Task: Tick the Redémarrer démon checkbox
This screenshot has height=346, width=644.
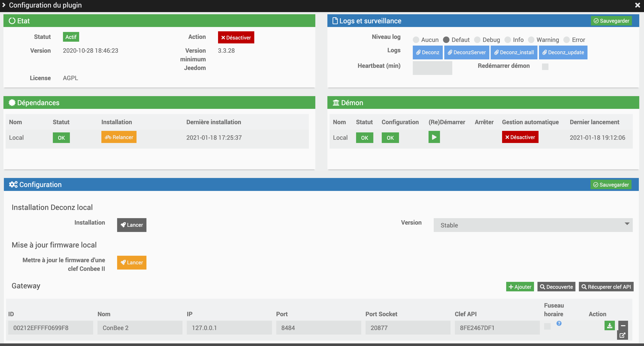Action: (x=545, y=67)
